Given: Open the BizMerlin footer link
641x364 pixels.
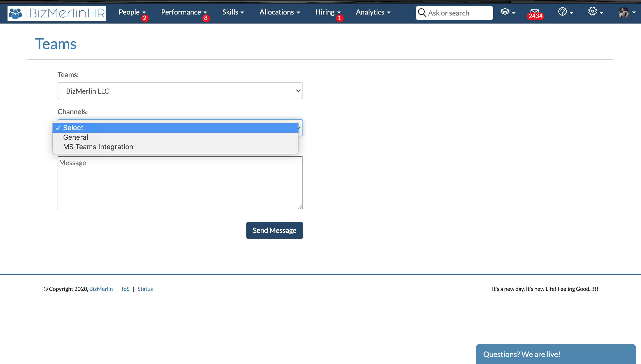Looking at the screenshot, I should click(101, 289).
